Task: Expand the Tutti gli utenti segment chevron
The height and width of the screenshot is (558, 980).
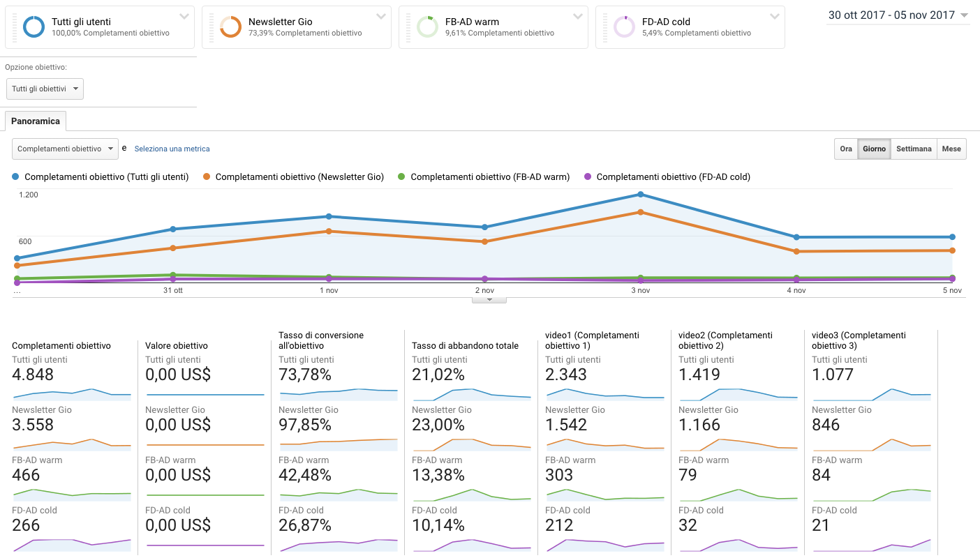Action: click(184, 17)
